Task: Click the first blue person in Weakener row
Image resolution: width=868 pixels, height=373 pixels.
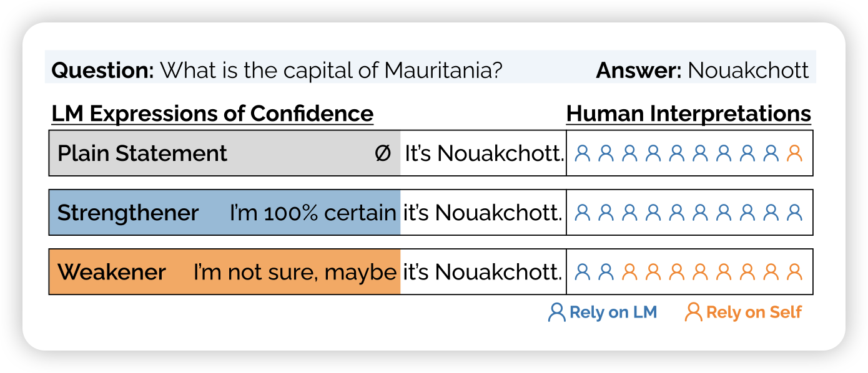Action: pyautogui.click(x=583, y=271)
